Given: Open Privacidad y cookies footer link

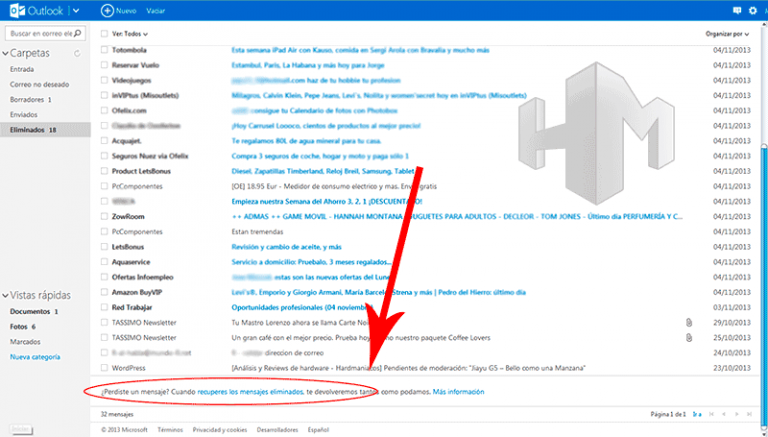Looking at the screenshot, I should pyautogui.click(x=219, y=430).
